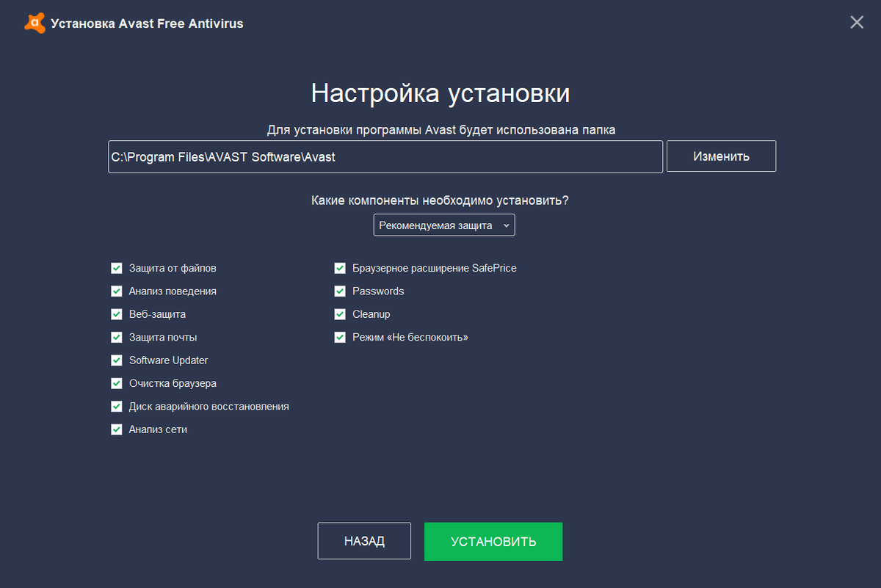Disable Браузерное расширение SafePrice checkbox
This screenshot has height=588, width=881.
[339, 269]
